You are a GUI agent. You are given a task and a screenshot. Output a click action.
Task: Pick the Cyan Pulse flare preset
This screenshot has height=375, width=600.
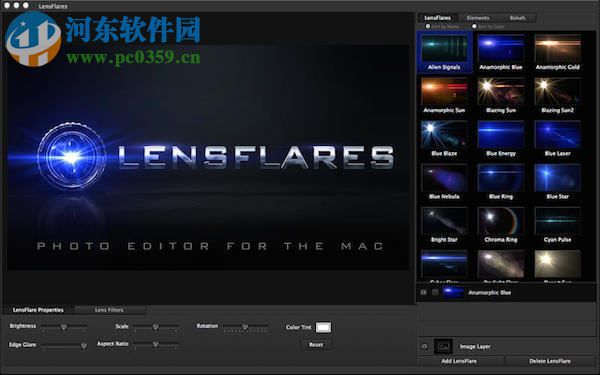tap(558, 225)
